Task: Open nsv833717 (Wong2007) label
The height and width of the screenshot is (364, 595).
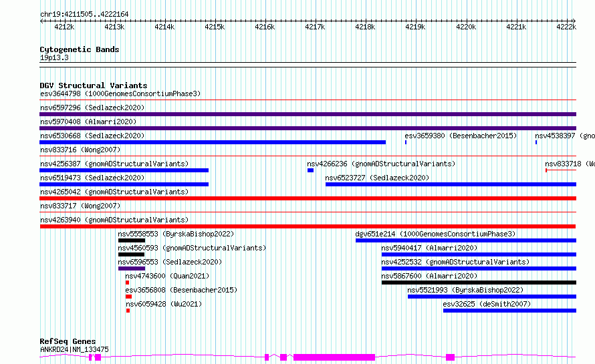Action: pyautogui.click(x=80, y=206)
